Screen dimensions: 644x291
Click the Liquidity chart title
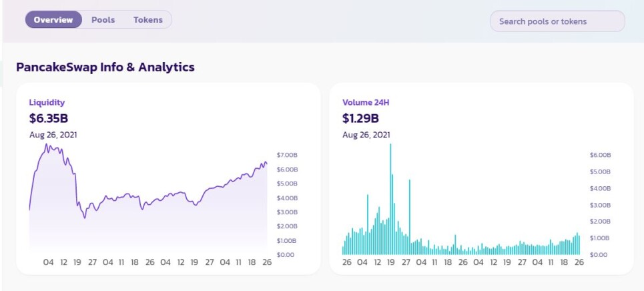(x=47, y=103)
